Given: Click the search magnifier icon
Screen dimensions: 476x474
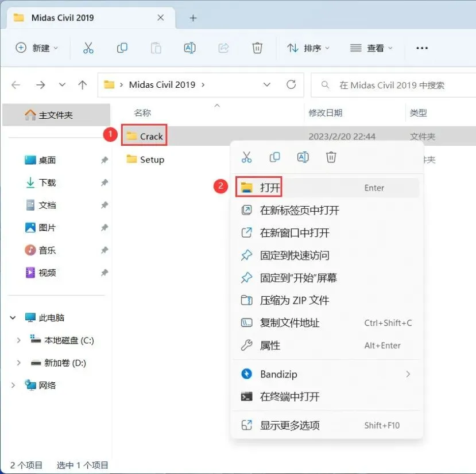Looking at the screenshot, I should pyautogui.click(x=325, y=85).
